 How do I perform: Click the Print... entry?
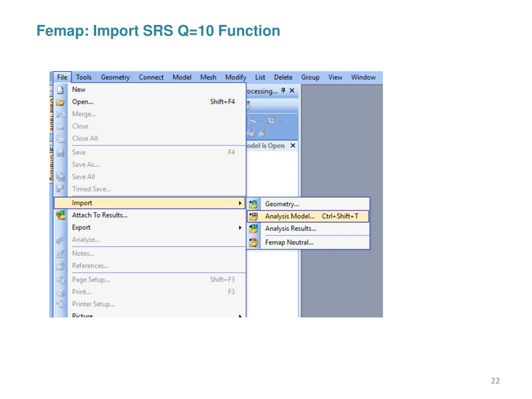(x=150, y=292)
